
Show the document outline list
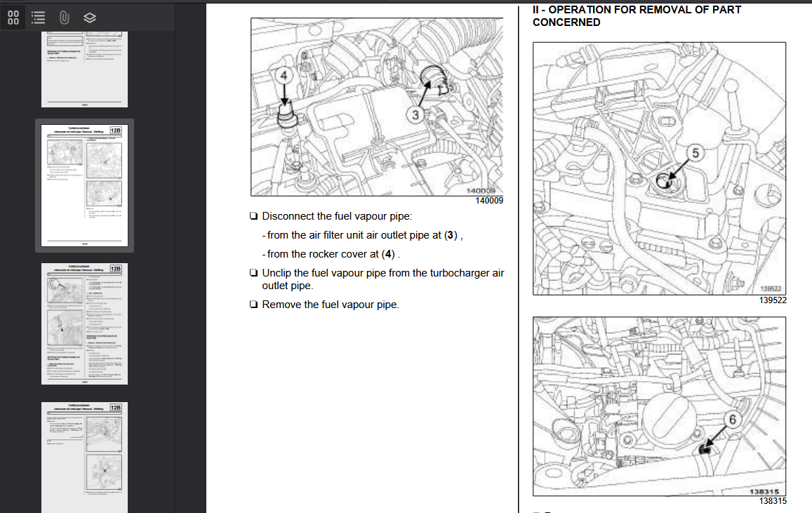pyautogui.click(x=39, y=18)
